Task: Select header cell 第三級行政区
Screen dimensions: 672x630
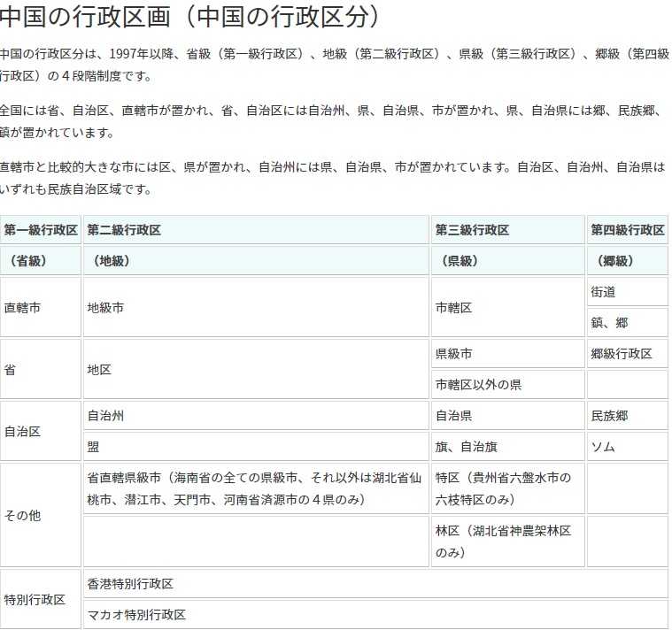Action: (508, 230)
